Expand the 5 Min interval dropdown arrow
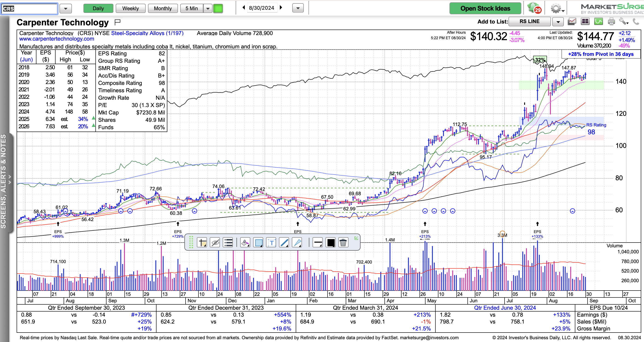 208,9
